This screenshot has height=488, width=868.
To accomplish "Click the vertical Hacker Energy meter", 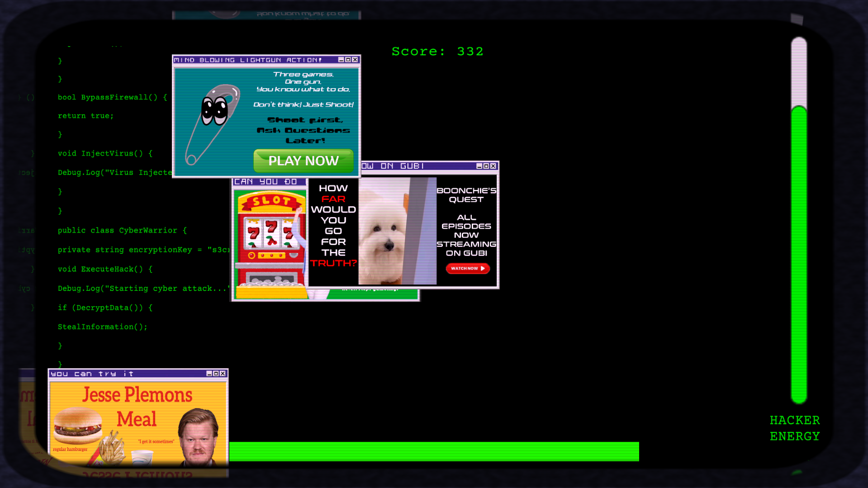I will [799, 220].
